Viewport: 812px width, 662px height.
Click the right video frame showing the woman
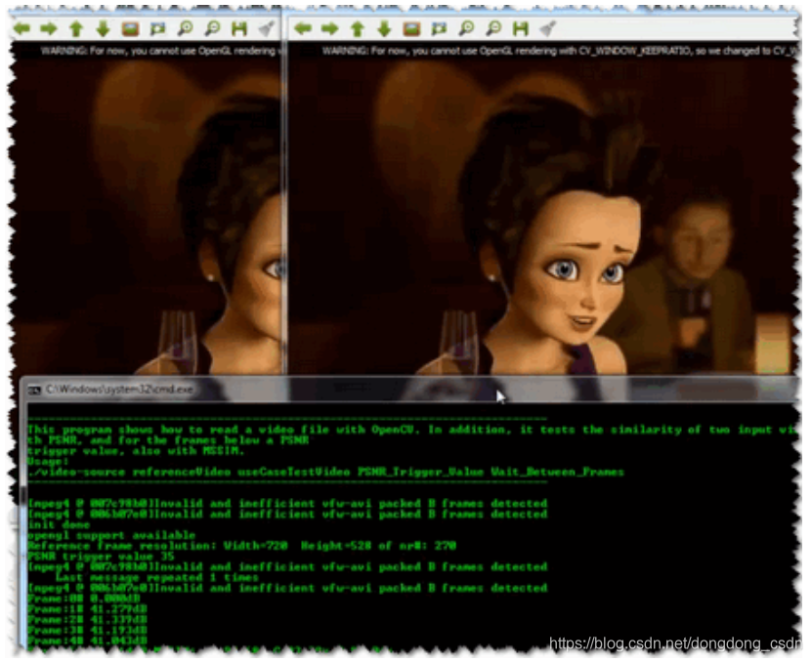coord(542,217)
